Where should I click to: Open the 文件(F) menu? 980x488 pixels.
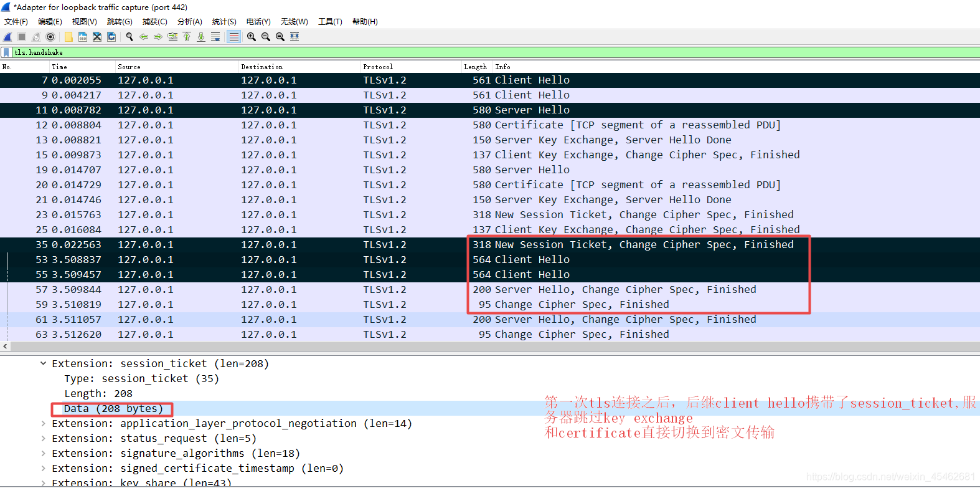coord(16,22)
